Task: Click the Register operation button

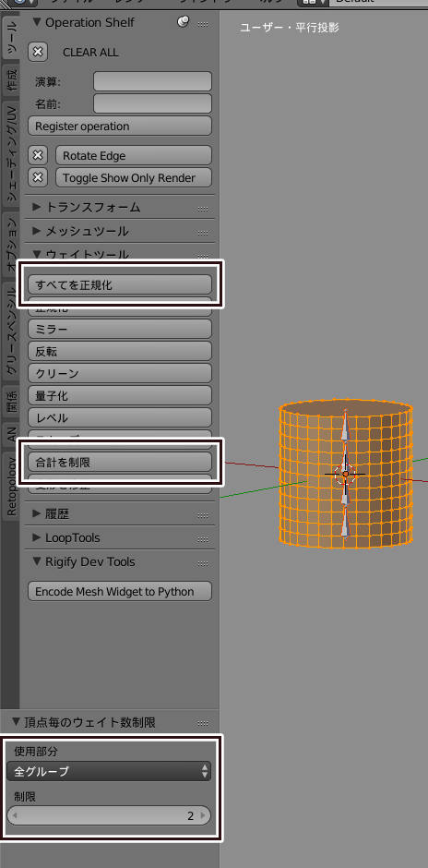Action: pos(120,126)
